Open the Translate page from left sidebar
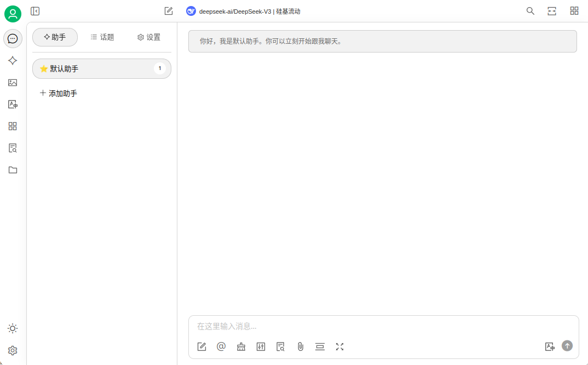This screenshot has height=365, width=588. click(13, 105)
